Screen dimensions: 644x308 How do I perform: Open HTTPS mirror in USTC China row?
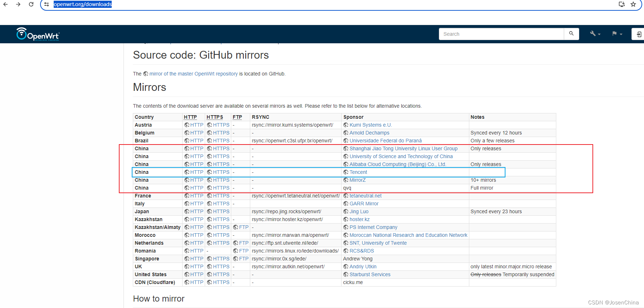pyautogui.click(x=221, y=156)
